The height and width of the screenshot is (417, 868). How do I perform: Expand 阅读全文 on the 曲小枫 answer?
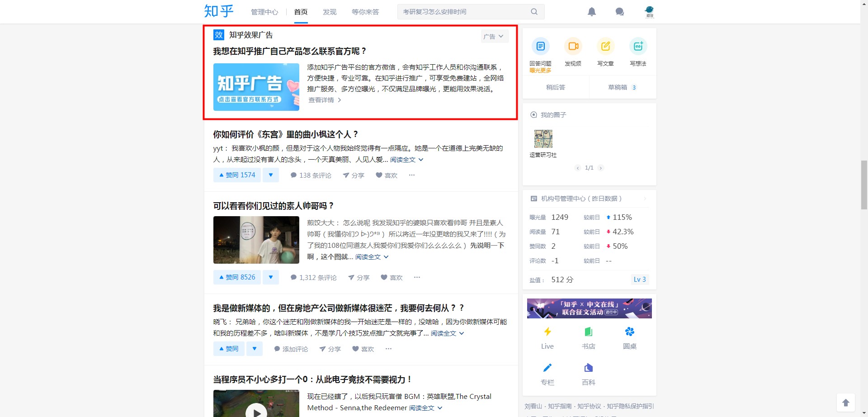click(407, 160)
